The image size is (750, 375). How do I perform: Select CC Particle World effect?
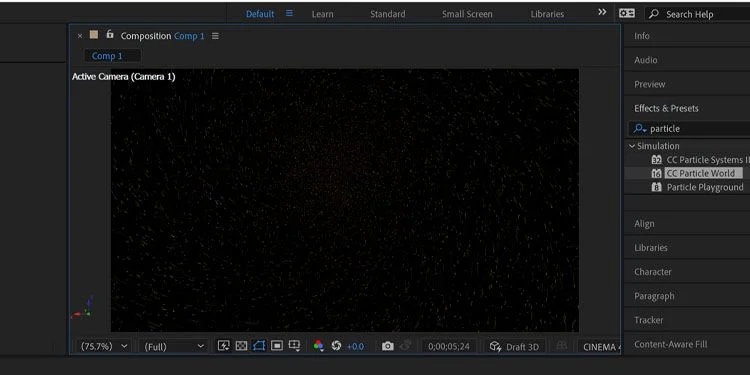[700, 173]
